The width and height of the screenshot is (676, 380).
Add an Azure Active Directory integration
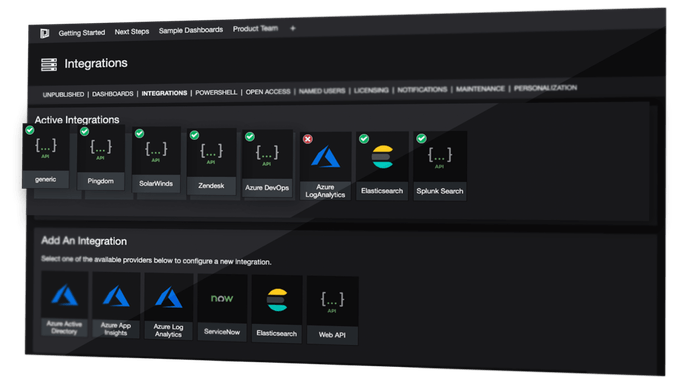(x=65, y=303)
